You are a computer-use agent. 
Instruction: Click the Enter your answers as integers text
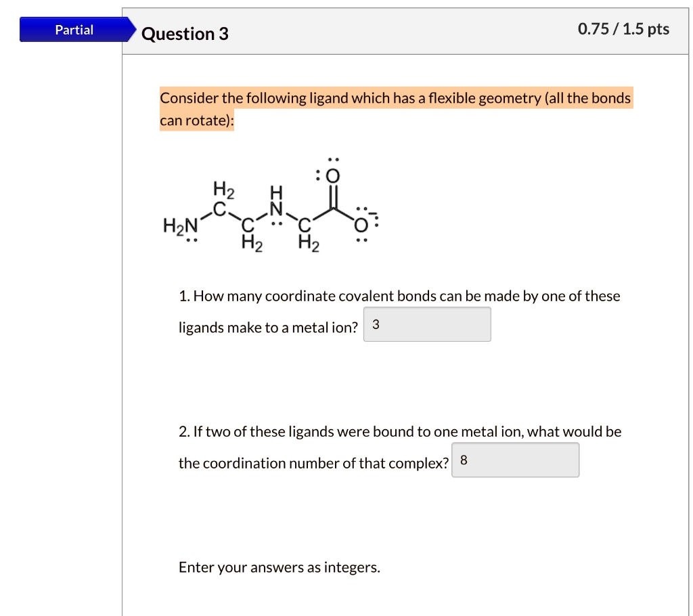[279, 567]
